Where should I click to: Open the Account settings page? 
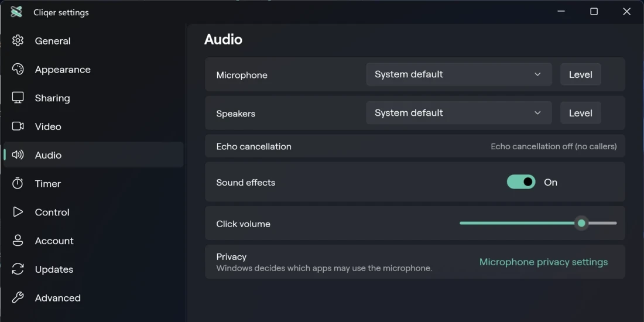point(94,240)
